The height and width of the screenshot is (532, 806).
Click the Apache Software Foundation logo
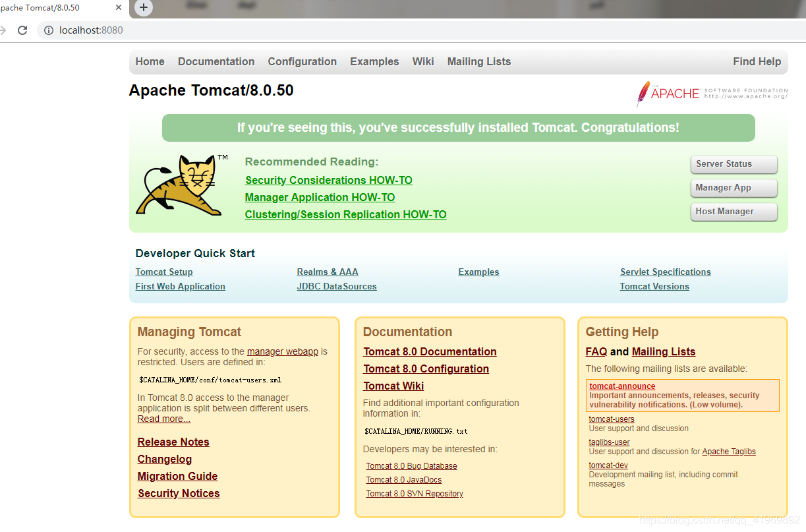[712, 94]
